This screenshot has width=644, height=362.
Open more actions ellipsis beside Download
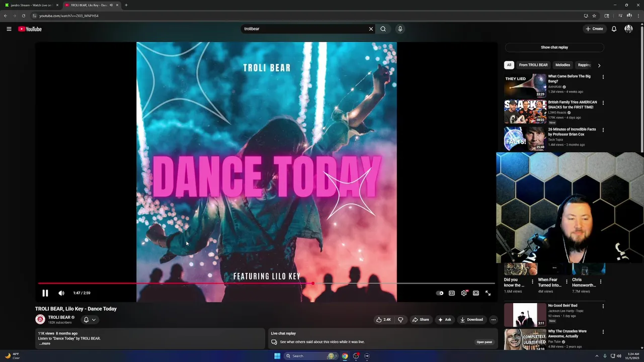pos(494,320)
